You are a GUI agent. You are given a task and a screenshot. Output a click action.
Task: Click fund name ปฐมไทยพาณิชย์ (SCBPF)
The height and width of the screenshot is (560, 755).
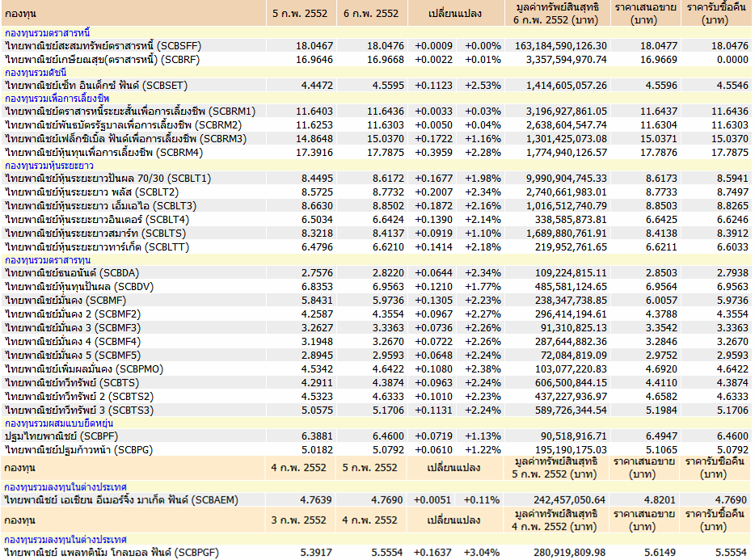[61, 436]
